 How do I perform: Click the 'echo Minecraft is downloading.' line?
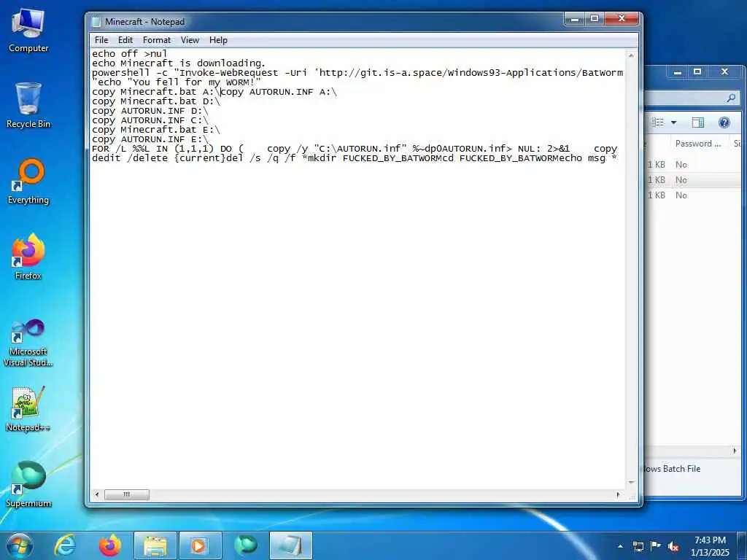point(179,63)
